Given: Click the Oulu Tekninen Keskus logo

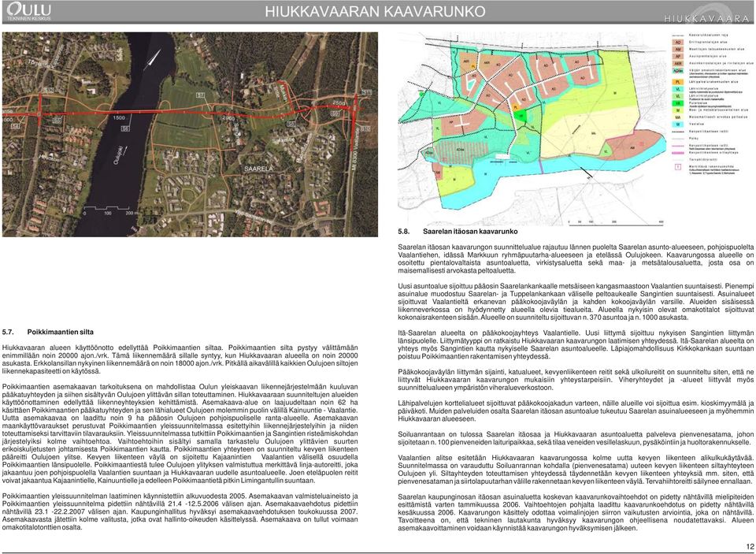Looking at the screenshot, I should click(29, 12).
